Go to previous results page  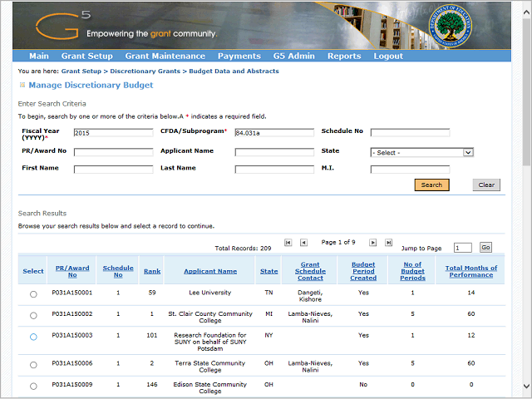[x=303, y=243]
